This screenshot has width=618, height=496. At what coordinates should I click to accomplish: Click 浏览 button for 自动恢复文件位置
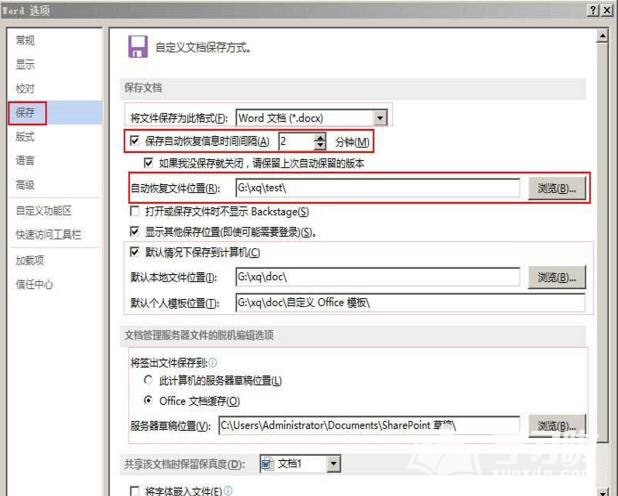coord(557,188)
